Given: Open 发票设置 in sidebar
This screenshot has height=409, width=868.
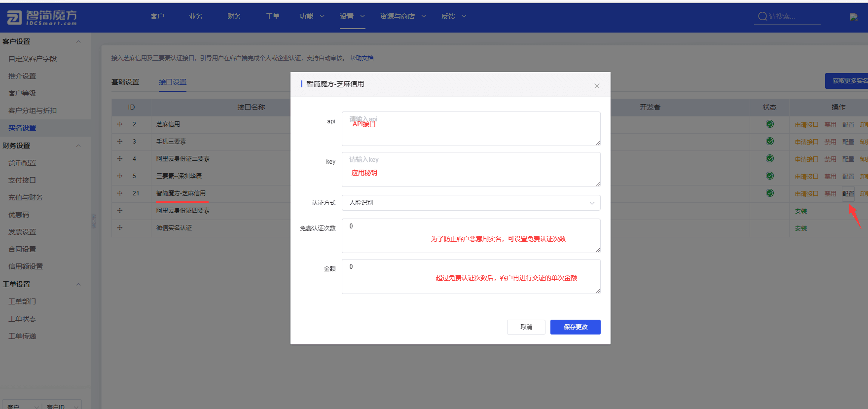Looking at the screenshot, I should [22, 232].
